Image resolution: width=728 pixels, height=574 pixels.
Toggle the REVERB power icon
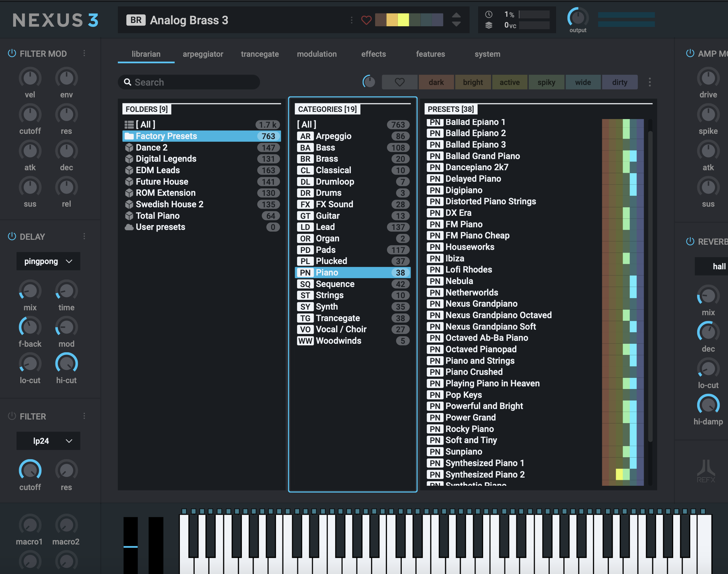[690, 241]
